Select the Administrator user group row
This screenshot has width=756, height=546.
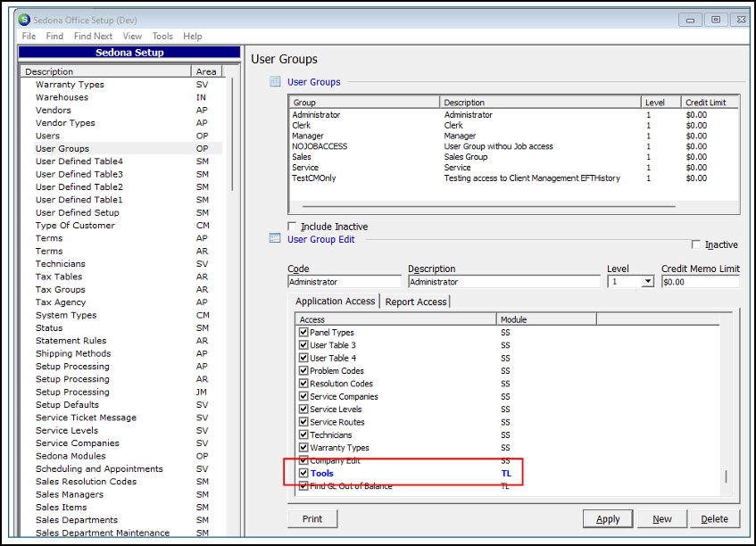point(513,115)
